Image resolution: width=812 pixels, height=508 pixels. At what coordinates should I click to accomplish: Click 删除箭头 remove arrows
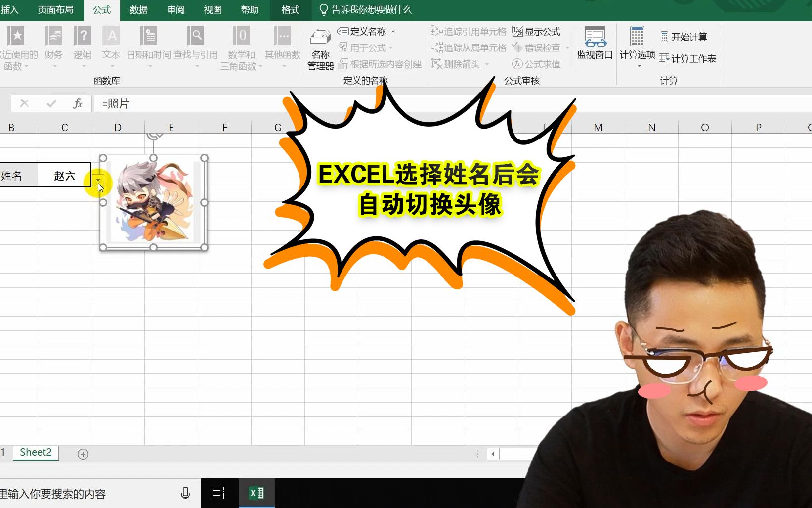tap(456, 64)
